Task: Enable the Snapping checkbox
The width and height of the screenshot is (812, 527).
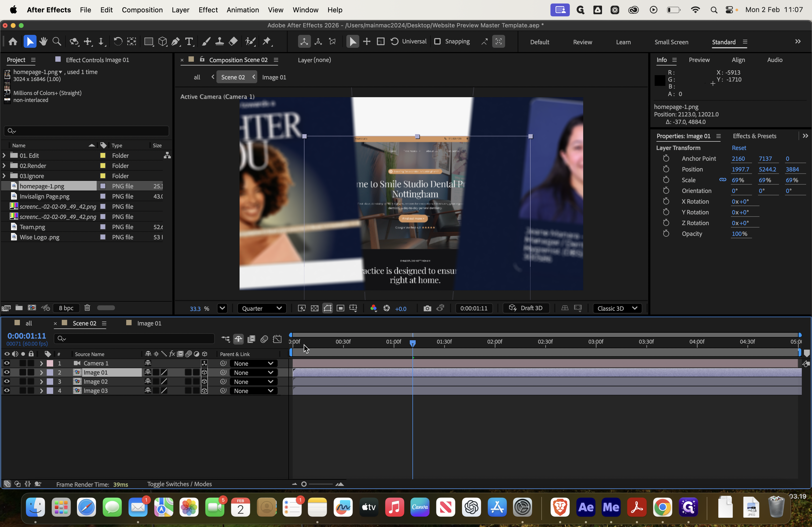Action: (437, 41)
